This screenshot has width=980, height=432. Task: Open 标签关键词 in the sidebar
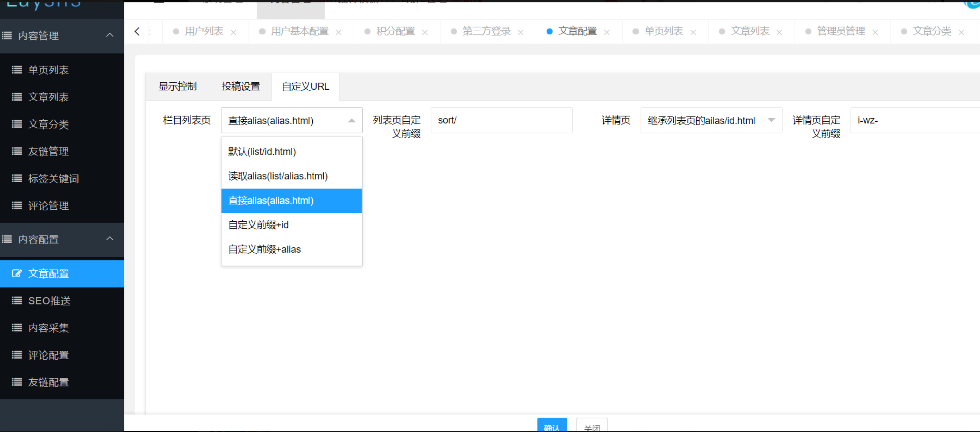pos(62,178)
